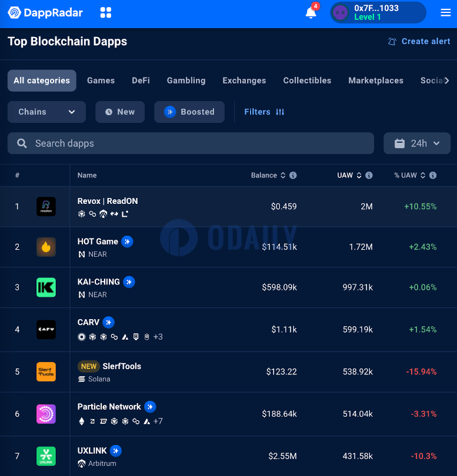Open the UXLINK dapp page
Viewport: 457px width, 476px height.
[92, 451]
